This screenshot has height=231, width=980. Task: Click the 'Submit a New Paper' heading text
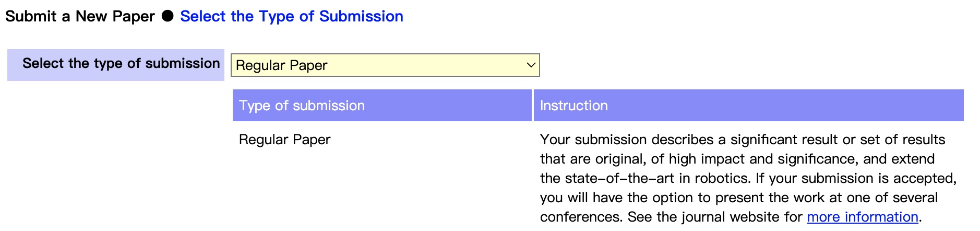click(80, 16)
